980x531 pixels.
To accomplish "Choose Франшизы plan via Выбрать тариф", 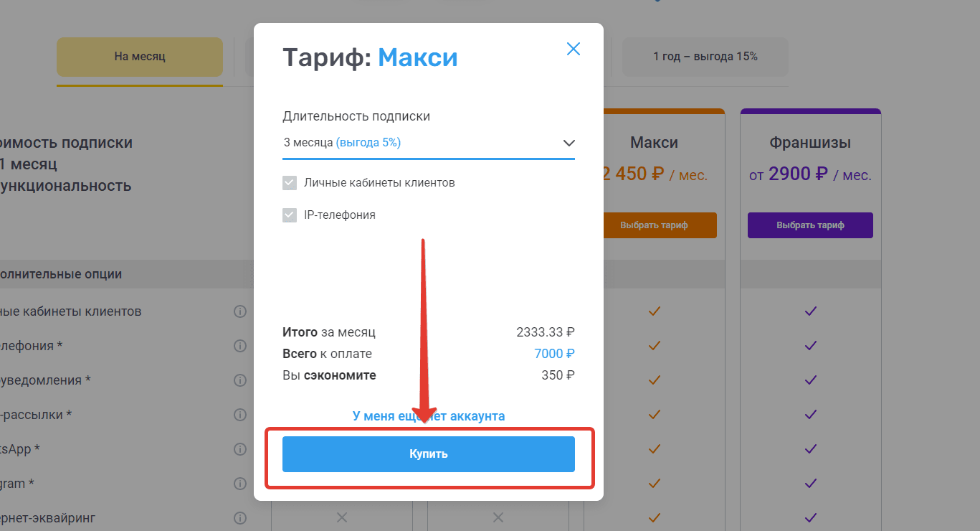I will point(810,225).
